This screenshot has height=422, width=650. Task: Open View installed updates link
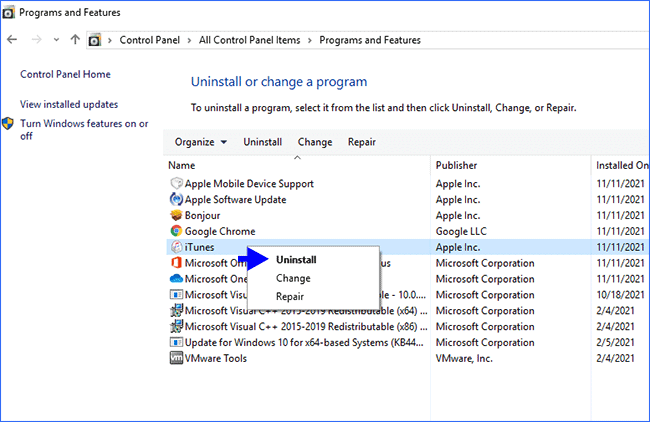[69, 104]
